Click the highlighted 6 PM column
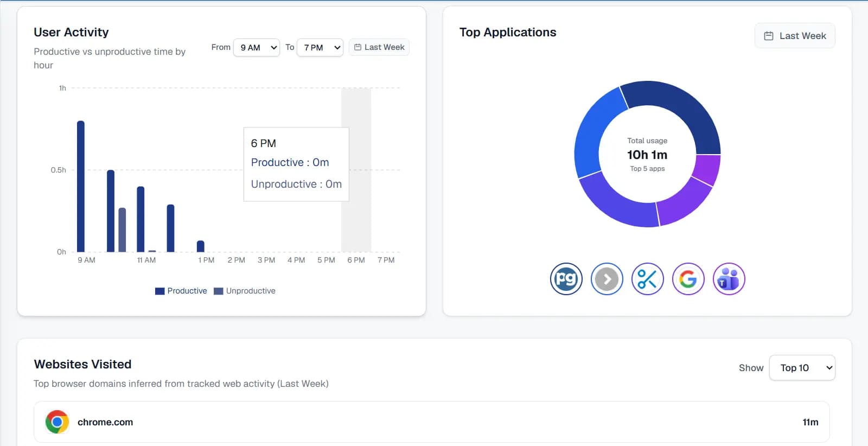 point(356,170)
